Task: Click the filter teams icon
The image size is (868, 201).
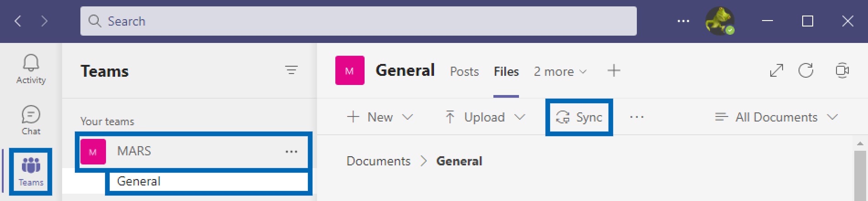Action: (291, 70)
